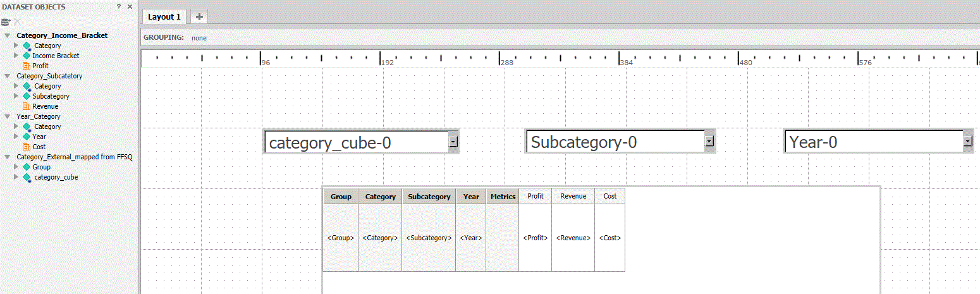980x294 pixels.
Task: Click the <Cost> cell in grid
Action: (x=610, y=238)
